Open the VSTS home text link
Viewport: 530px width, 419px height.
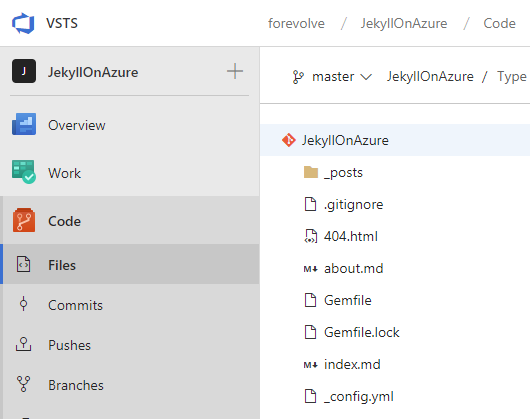62,23
